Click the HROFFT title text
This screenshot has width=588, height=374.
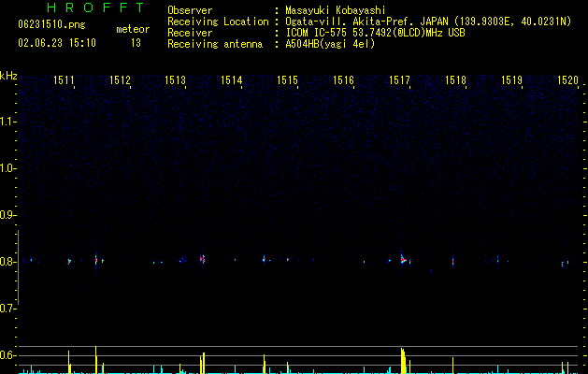(x=95, y=7)
